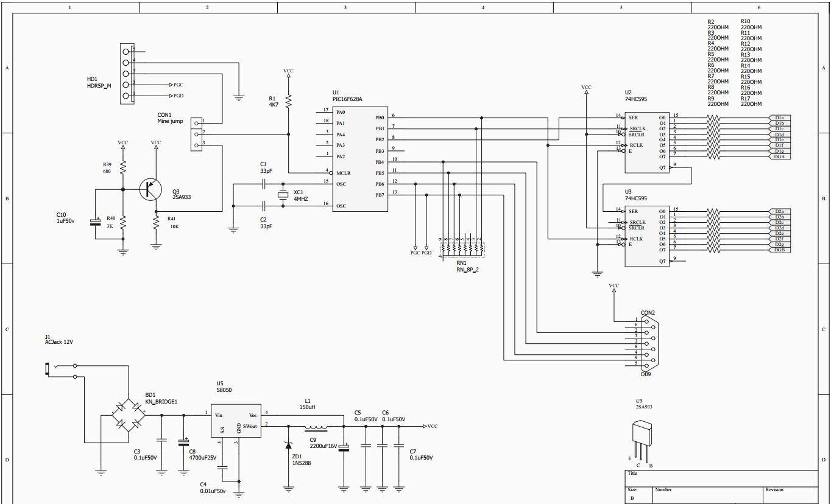The width and height of the screenshot is (831, 504).
Task: Click the BD1 bridge rectifier symbol
Action: tap(129, 413)
